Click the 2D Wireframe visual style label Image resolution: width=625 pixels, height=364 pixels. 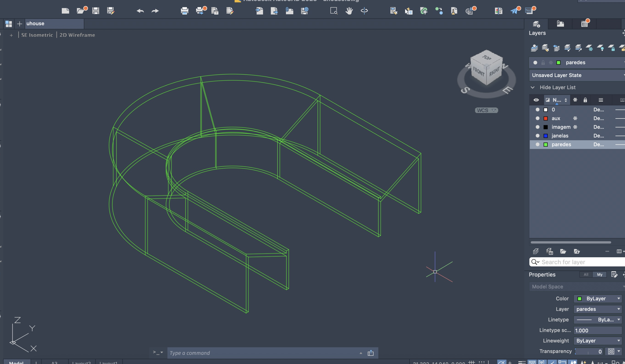(x=77, y=35)
